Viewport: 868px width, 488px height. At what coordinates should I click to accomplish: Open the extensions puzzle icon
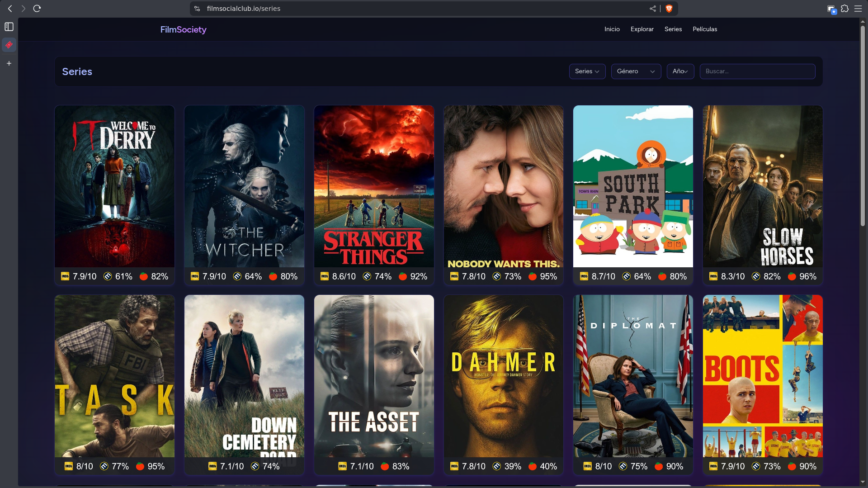[844, 9]
